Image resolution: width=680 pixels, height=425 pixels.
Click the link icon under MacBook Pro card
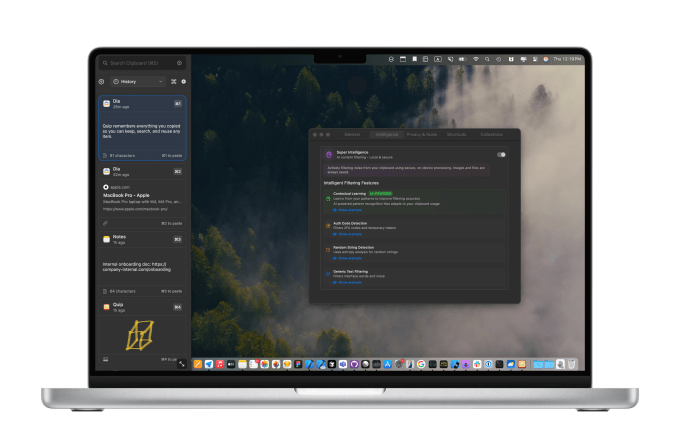pos(105,223)
